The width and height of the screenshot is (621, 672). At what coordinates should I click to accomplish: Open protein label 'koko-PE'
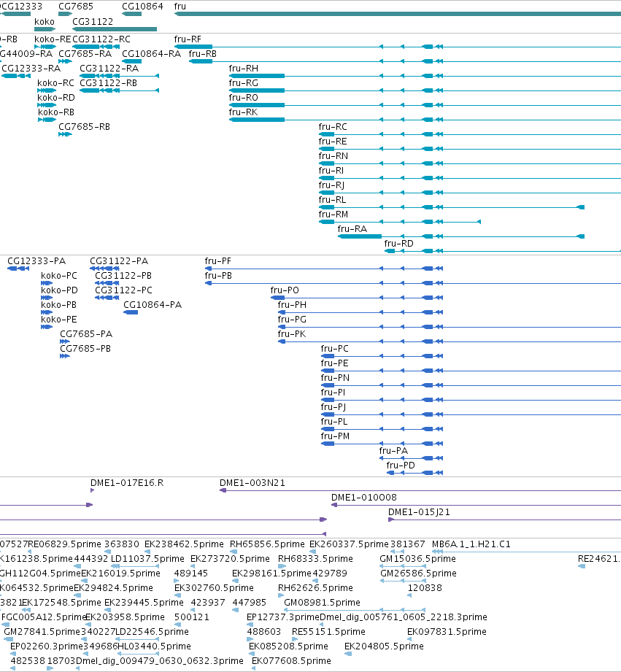coord(58,320)
